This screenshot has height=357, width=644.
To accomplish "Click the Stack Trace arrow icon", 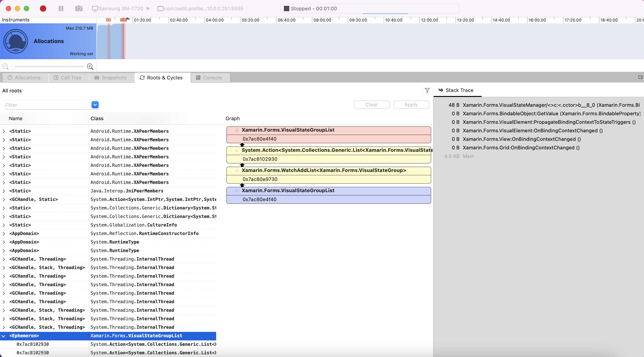I will point(441,90).
